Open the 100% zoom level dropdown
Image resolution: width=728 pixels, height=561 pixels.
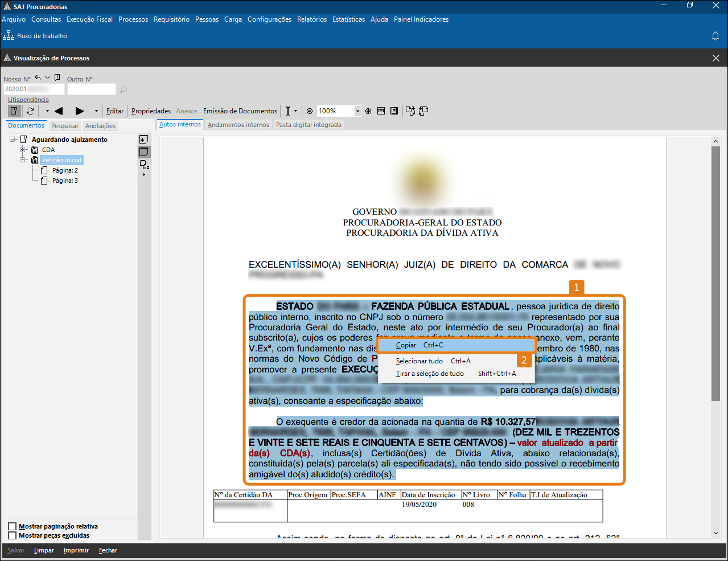pyautogui.click(x=357, y=111)
